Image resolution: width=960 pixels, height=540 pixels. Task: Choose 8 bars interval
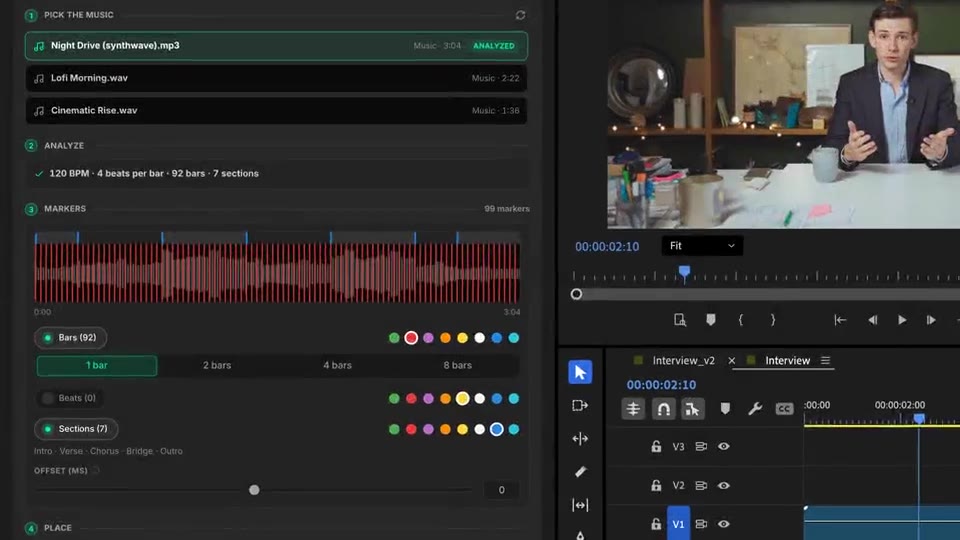pyautogui.click(x=457, y=366)
